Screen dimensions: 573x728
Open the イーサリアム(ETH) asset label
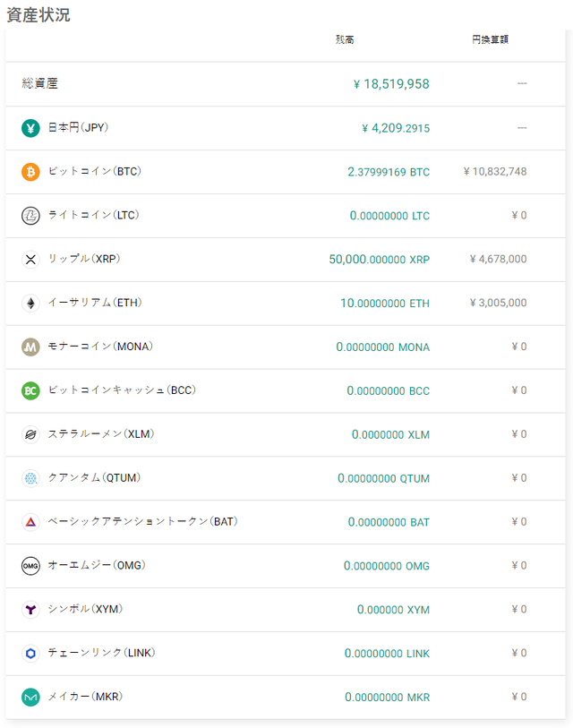(95, 303)
